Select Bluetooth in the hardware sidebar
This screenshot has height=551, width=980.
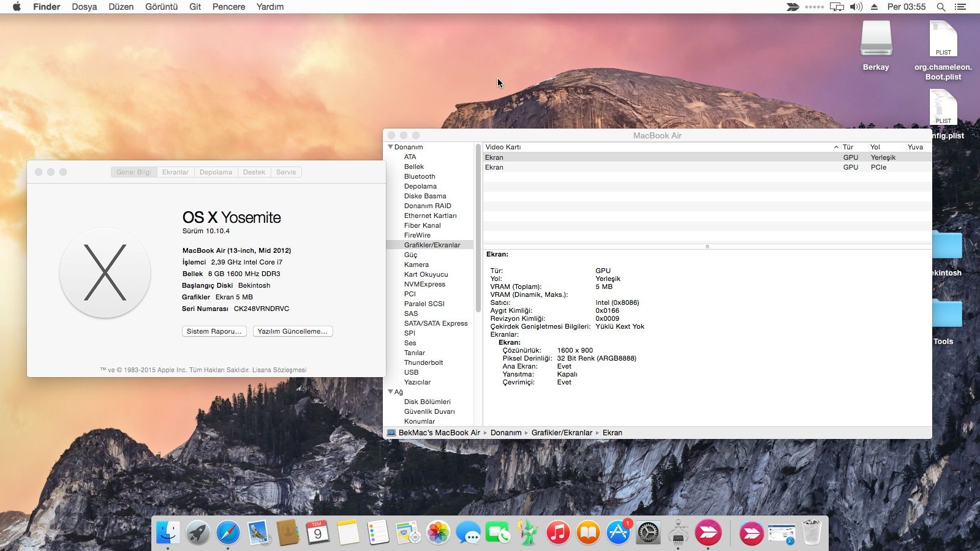(420, 176)
